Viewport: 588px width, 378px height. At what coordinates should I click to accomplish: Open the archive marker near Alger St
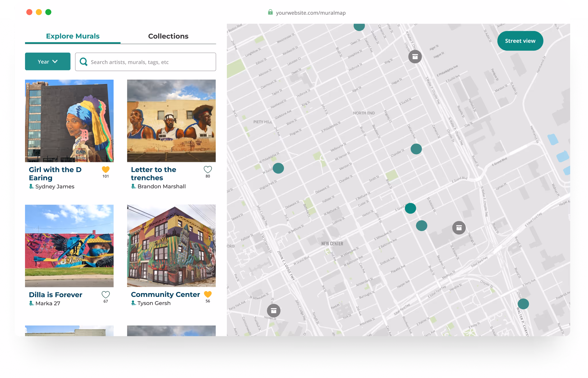point(415,56)
